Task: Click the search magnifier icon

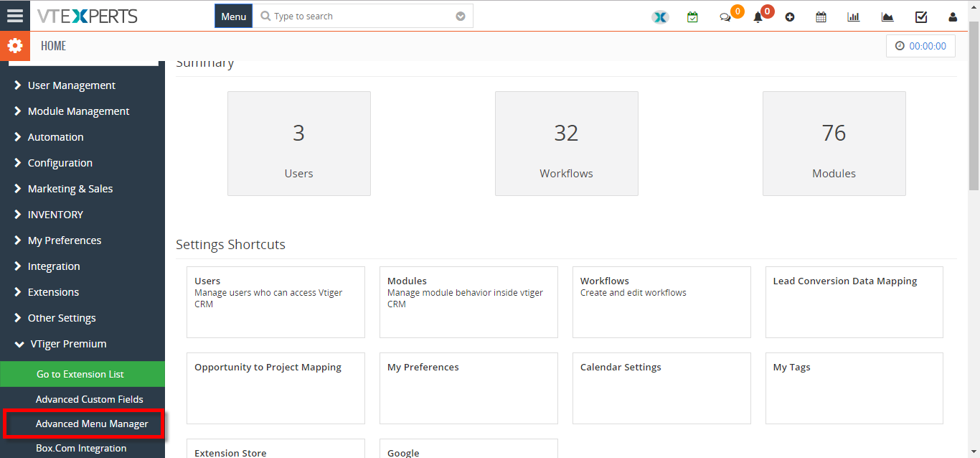Action: [265, 17]
